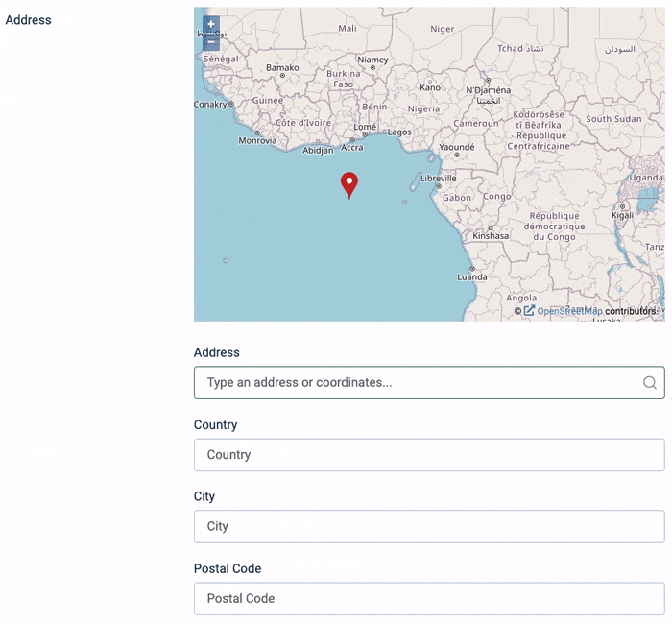The width and height of the screenshot is (672, 624).
Task: Click the Abidjan label on the map
Action: click(318, 151)
